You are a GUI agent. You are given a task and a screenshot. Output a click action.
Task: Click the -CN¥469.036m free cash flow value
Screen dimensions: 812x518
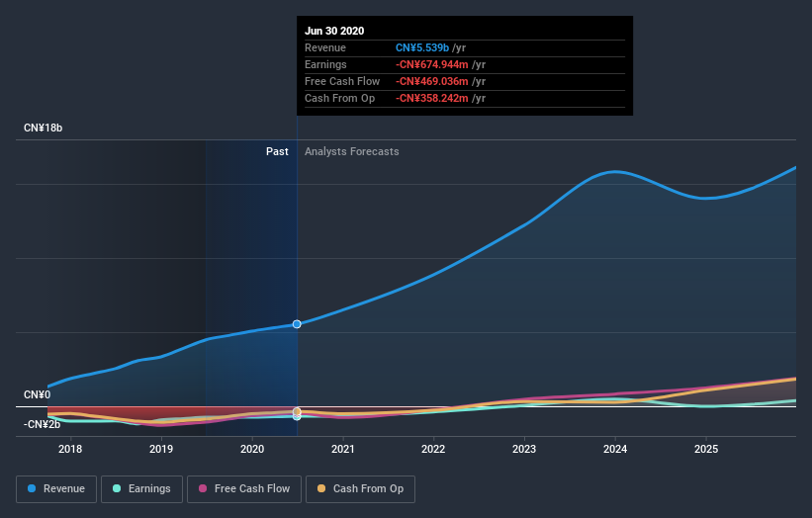[432, 81]
